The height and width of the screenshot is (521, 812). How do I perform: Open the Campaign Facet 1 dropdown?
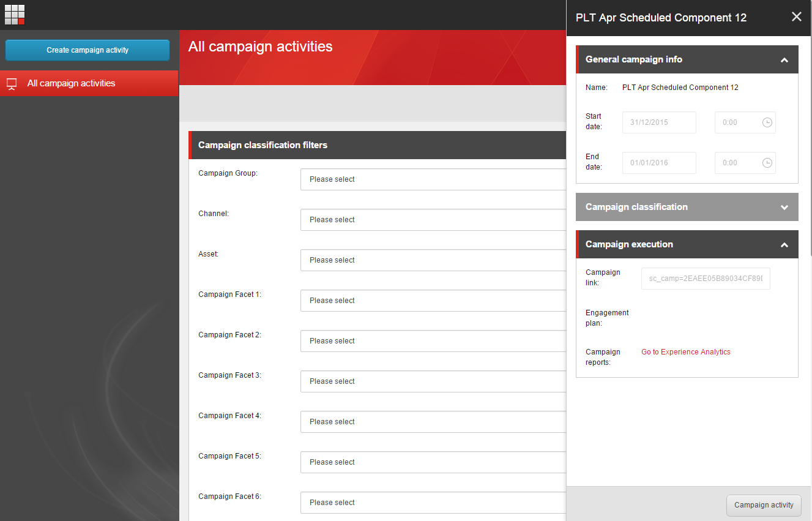[x=433, y=301]
